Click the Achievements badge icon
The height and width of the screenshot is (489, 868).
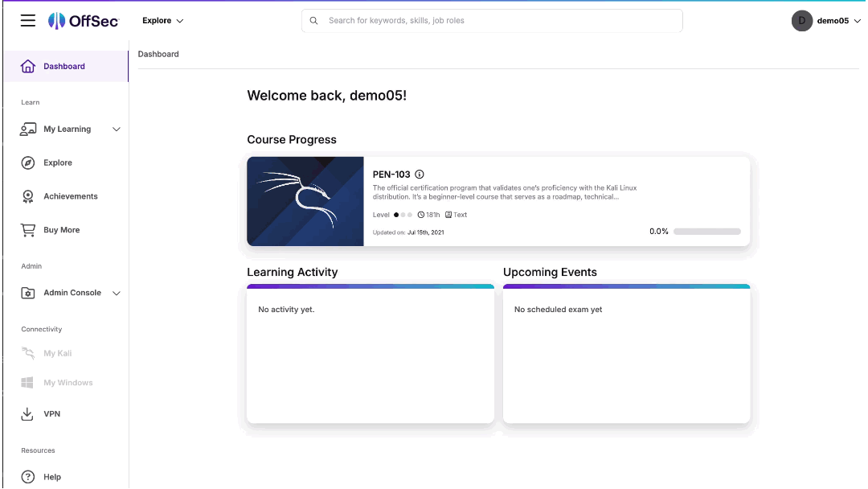27,196
